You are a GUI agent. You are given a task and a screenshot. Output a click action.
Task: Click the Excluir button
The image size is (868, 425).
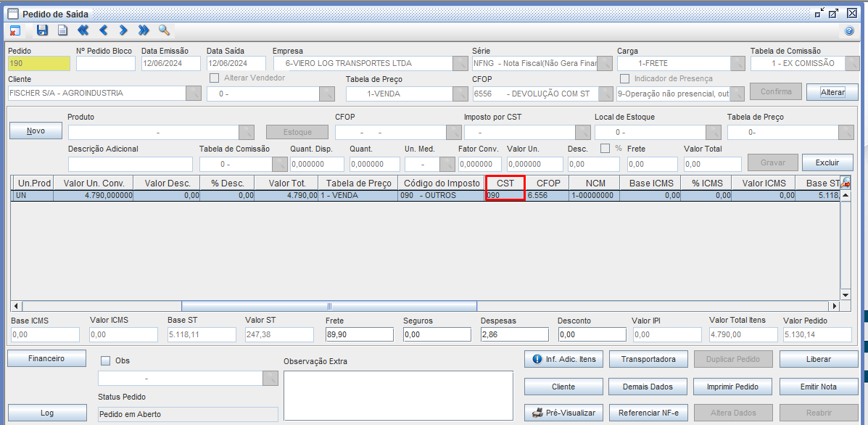point(827,162)
